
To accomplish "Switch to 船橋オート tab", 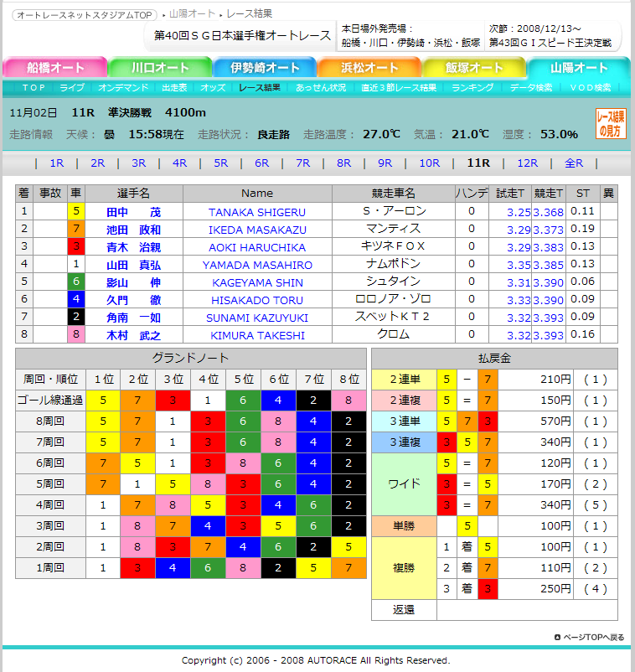I will click(x=54, y=67).
